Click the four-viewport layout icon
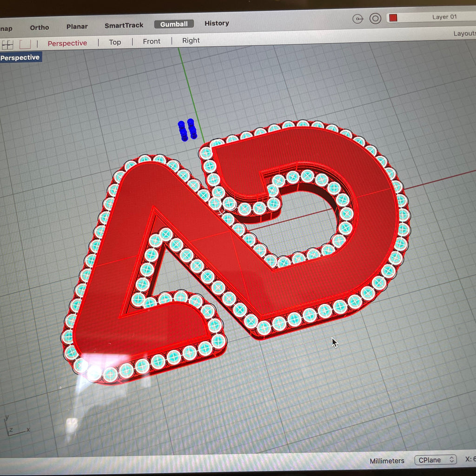 click(x=7, y=45)
